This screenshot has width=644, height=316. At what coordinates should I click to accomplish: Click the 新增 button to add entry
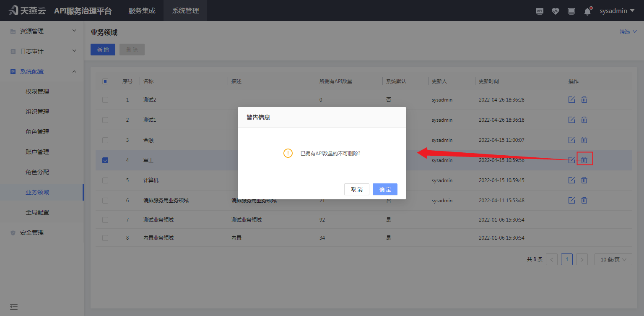(x=103, y=49)
